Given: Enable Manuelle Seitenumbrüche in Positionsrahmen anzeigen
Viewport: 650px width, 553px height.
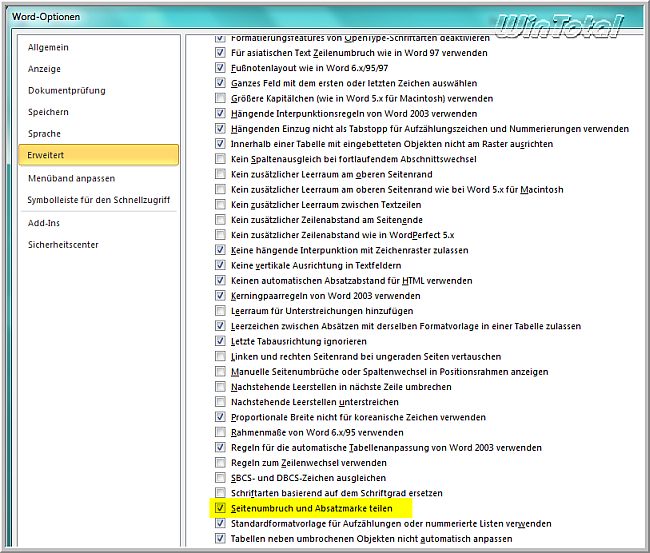Looking at the screenshot, I should pyautogui.click(x=220, y=371).
